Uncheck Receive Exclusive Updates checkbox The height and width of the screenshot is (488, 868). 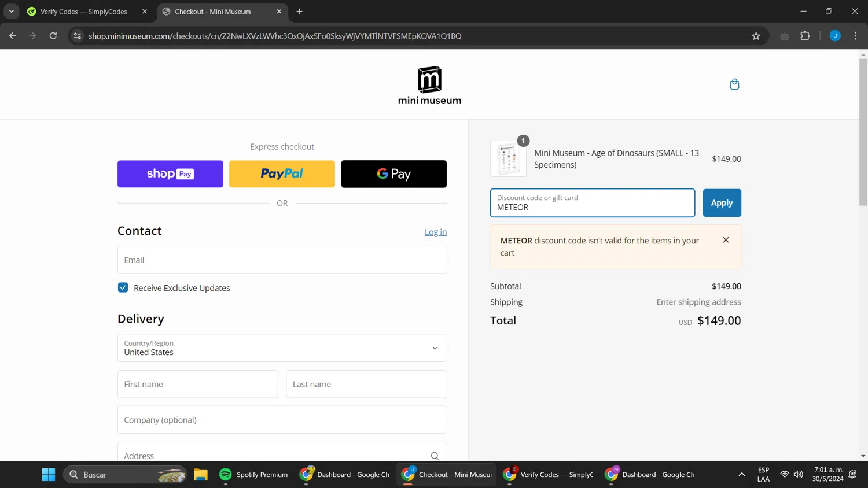click(x=123, y=287)
